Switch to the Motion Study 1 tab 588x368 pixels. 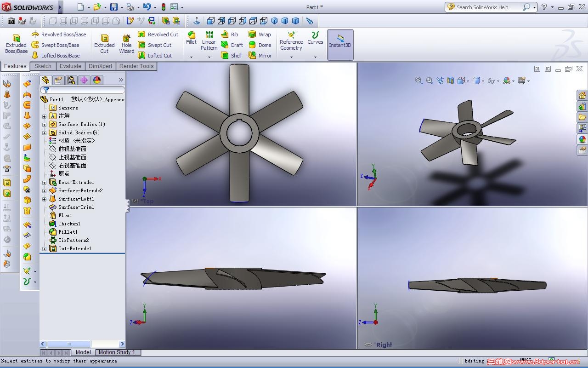(117, 352)
